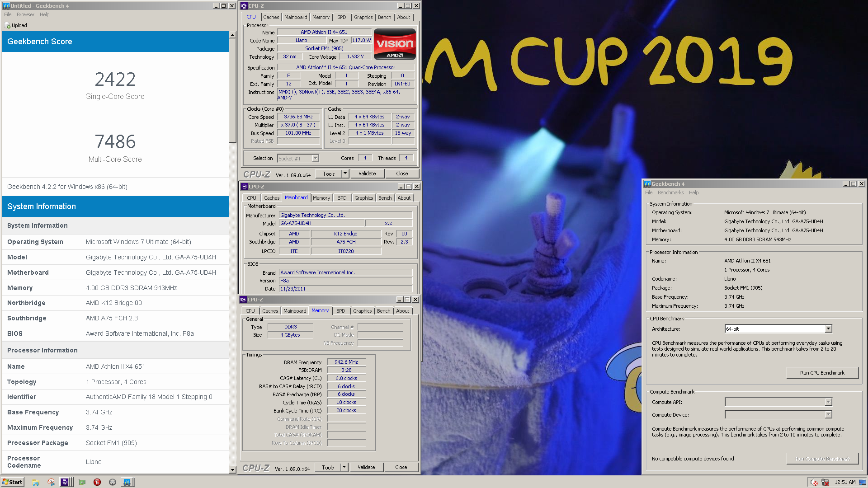Click the show desktop tray icon
This screenshot has height=488, width=868.
[x=863, y=482]
